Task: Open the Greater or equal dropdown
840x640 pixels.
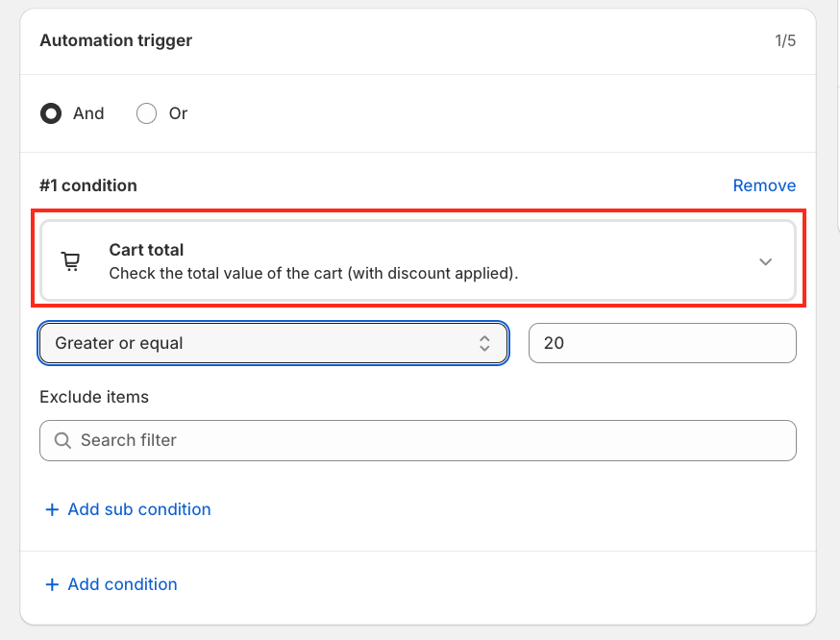Action: pos(273,343)
